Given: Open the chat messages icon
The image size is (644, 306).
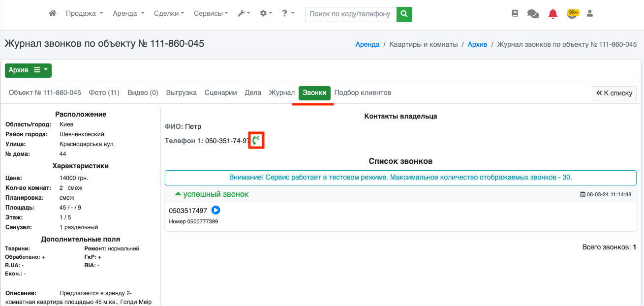Looking at the screenshot, I should [533, 14].
